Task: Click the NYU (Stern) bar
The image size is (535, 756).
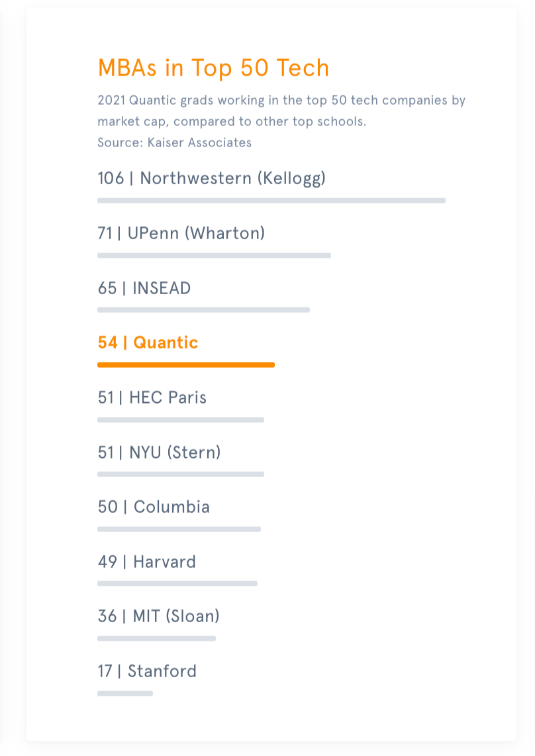Action: click(181, 474)
